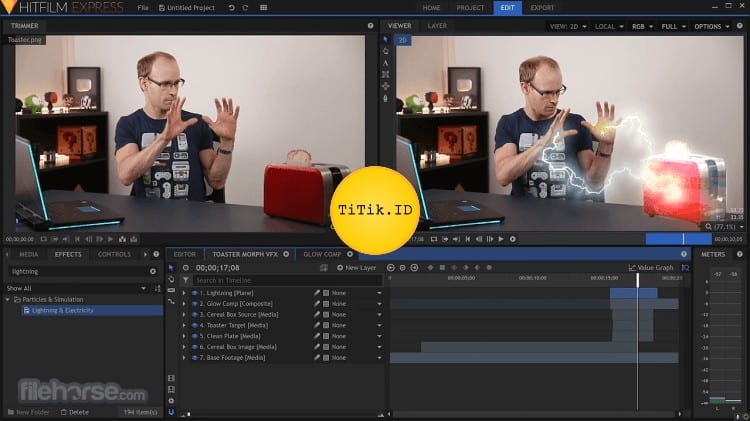Image resolution: width=750 pixels, height=421 pixels.
Task: Select the orbit move tool in viewer
Action: coord(386,86)
